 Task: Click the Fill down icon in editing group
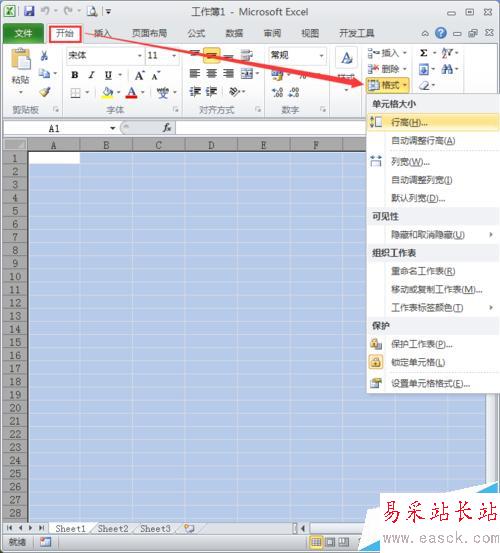tap(424, 69)
